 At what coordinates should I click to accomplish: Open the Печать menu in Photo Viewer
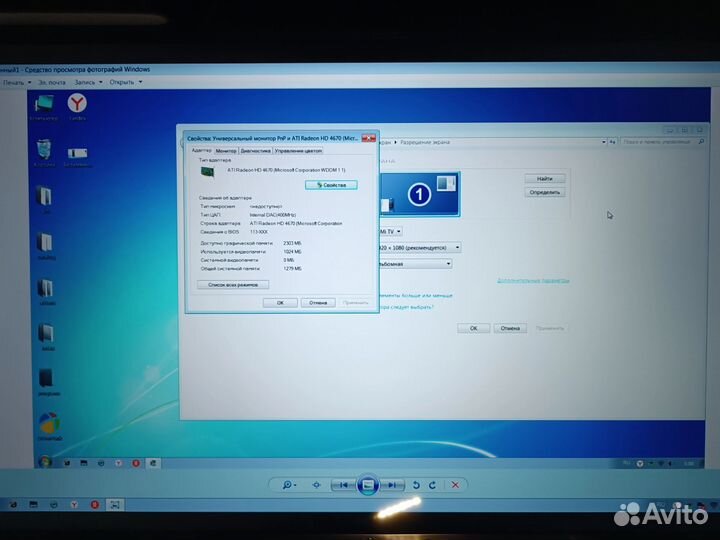tap(17, 82)
